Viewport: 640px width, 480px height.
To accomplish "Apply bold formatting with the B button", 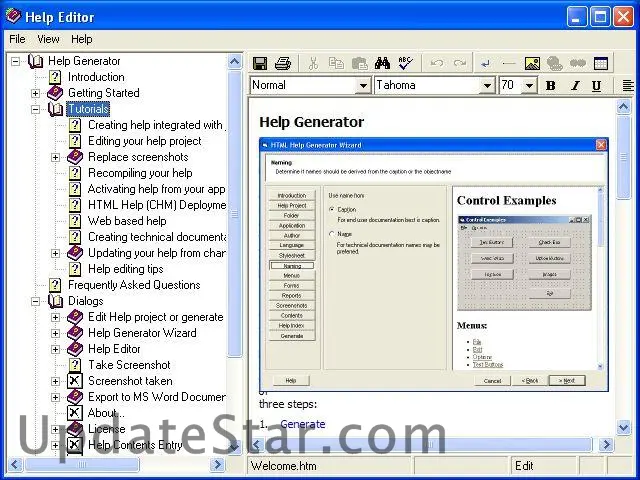I will (550, 86).
